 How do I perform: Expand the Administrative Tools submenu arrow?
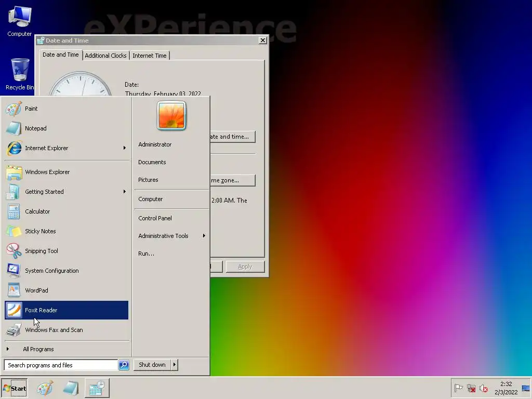point(204,236)
